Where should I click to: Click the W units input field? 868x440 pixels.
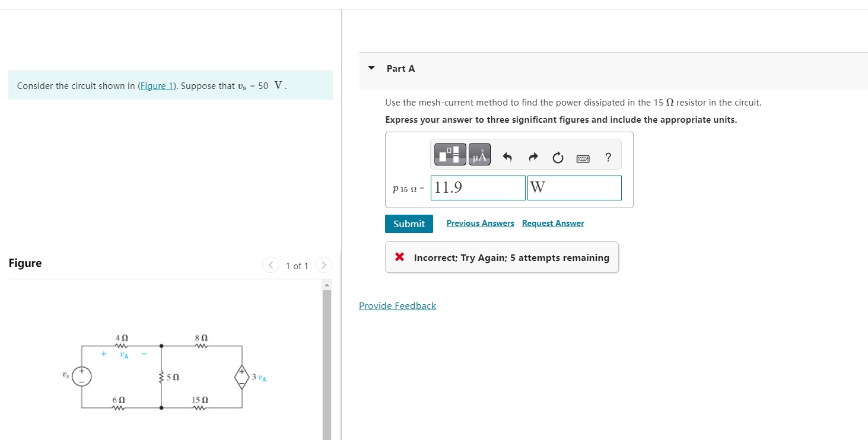pyautogui.click(x=574, y=187)
